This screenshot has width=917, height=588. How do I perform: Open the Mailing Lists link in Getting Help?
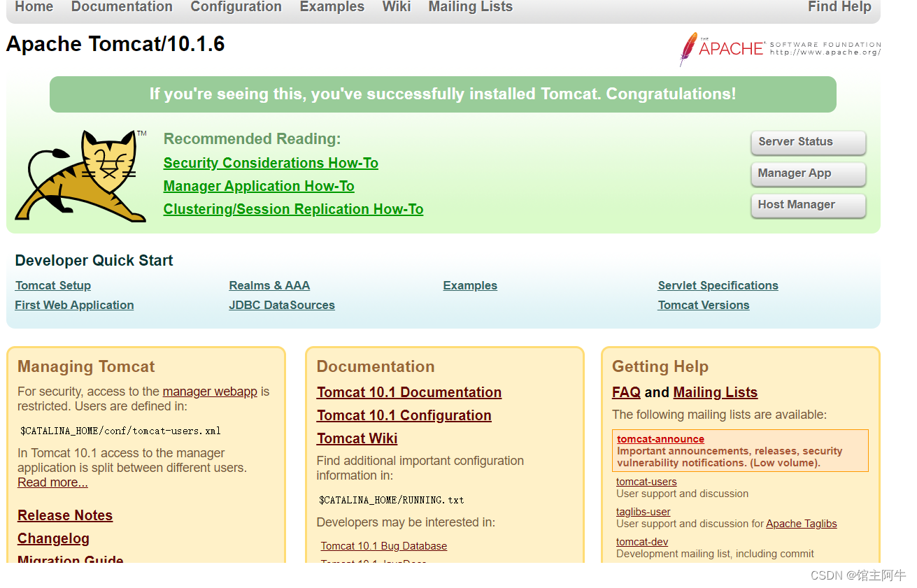[x=716, y=392]
